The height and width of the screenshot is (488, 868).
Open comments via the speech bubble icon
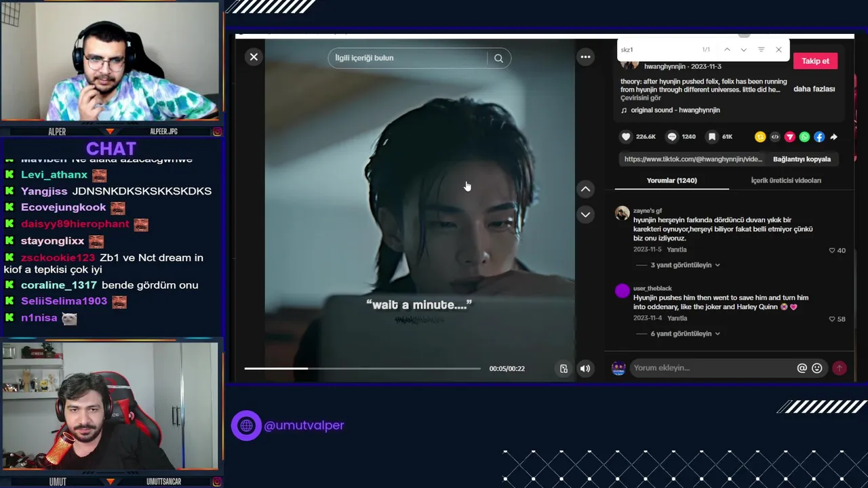672,137
